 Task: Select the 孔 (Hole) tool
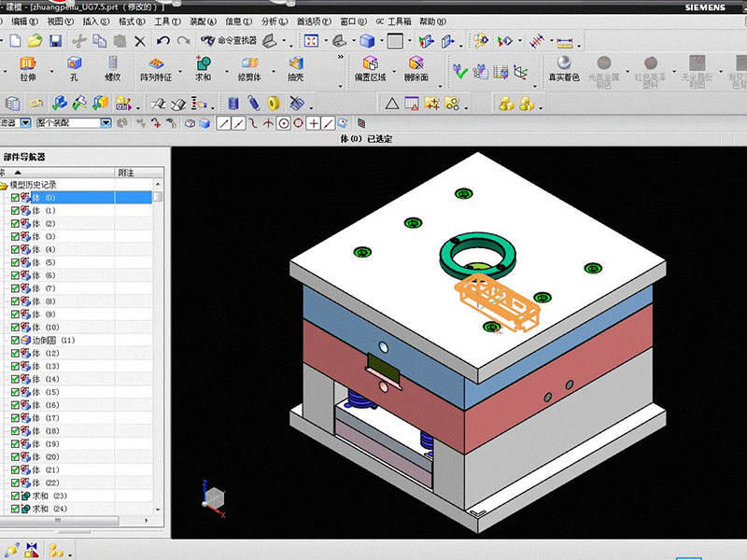click(74, 68)
